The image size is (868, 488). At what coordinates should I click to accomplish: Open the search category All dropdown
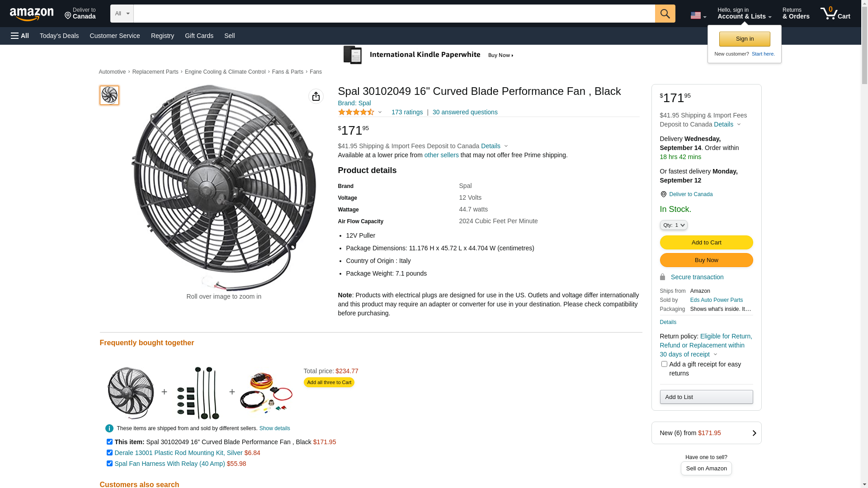122,14
